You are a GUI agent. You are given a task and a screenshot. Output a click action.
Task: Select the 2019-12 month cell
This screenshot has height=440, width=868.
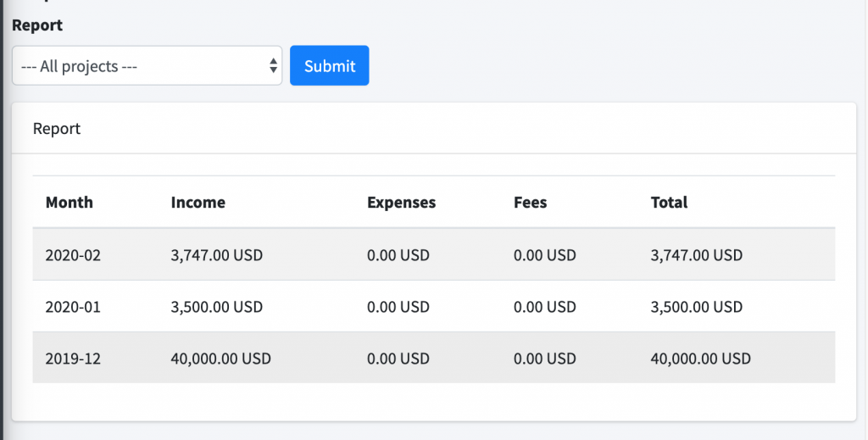73,359
